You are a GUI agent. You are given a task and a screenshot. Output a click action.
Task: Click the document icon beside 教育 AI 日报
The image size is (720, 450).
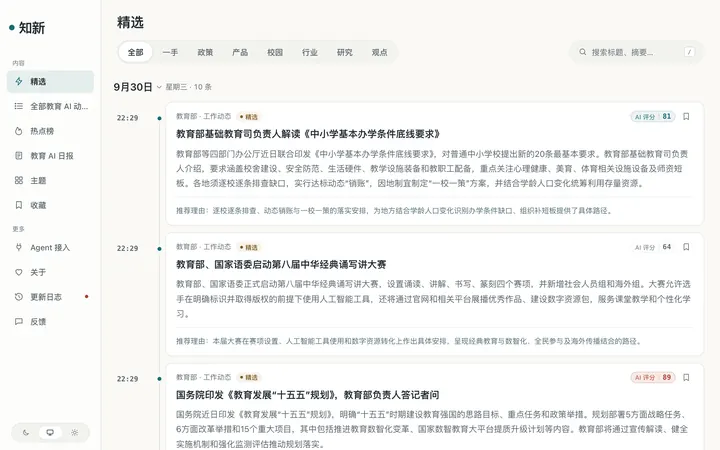19,156
